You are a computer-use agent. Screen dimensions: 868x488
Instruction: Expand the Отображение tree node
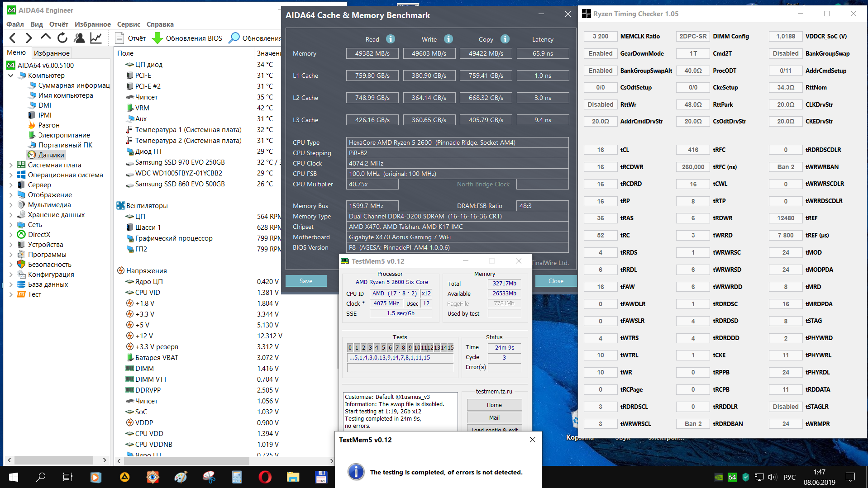click(11, 195)
